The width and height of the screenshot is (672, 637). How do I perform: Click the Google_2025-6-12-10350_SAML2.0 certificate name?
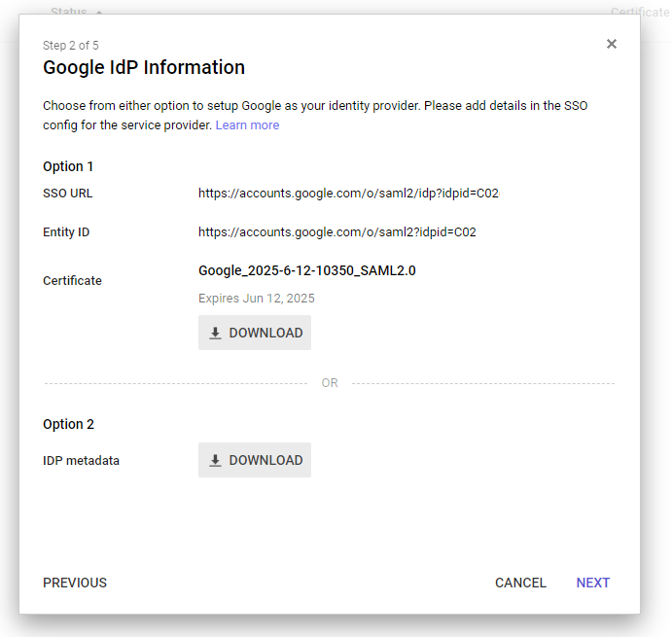(x=306, y=270)
